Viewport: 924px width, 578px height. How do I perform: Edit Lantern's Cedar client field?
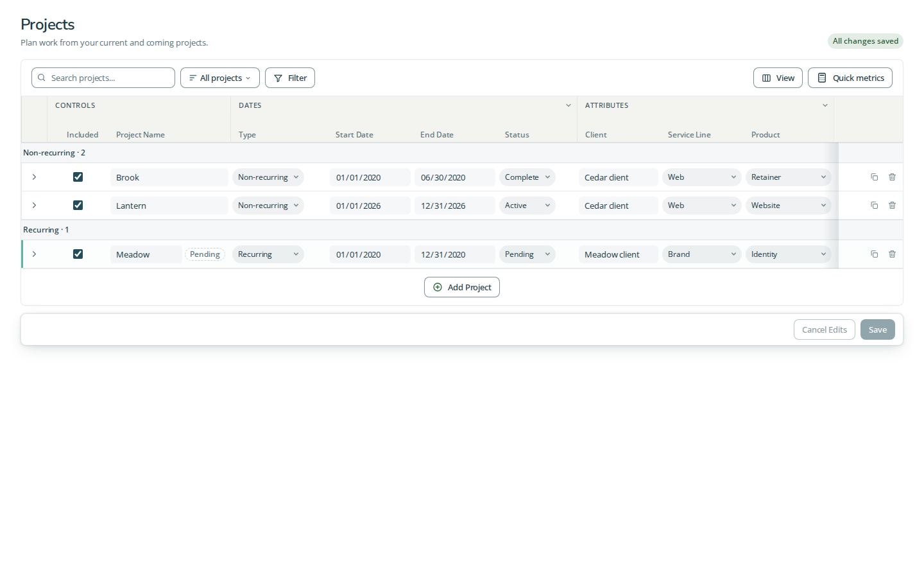coord(619,206)
